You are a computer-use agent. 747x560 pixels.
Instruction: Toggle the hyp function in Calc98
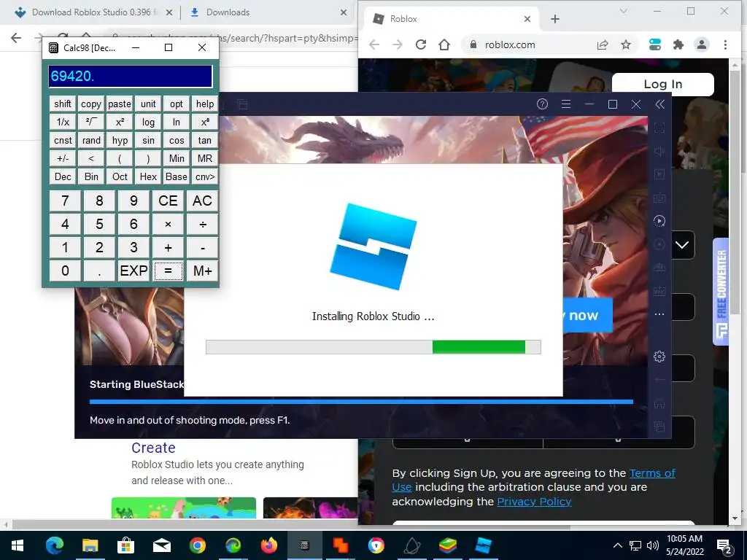click(120, 141)
